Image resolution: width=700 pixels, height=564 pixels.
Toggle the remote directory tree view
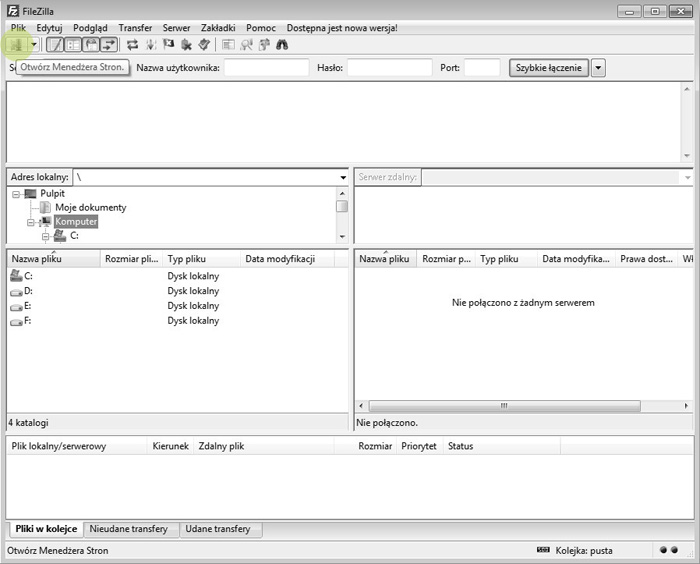91,45
